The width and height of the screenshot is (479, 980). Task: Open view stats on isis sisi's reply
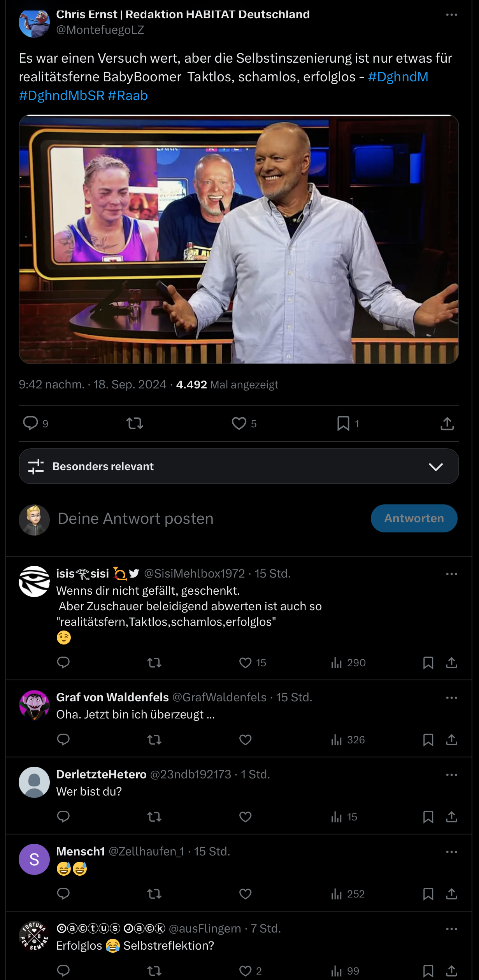(x=337, y=662)
